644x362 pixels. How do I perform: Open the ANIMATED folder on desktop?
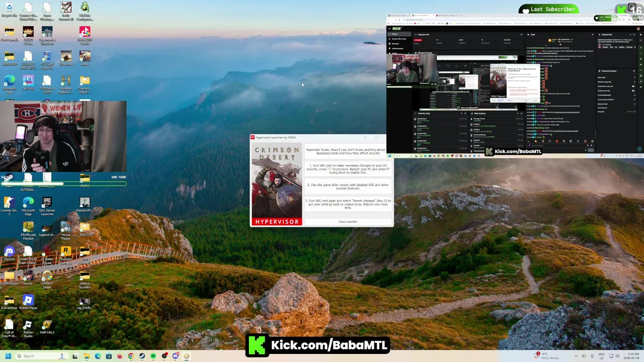[x=9, y=58]
